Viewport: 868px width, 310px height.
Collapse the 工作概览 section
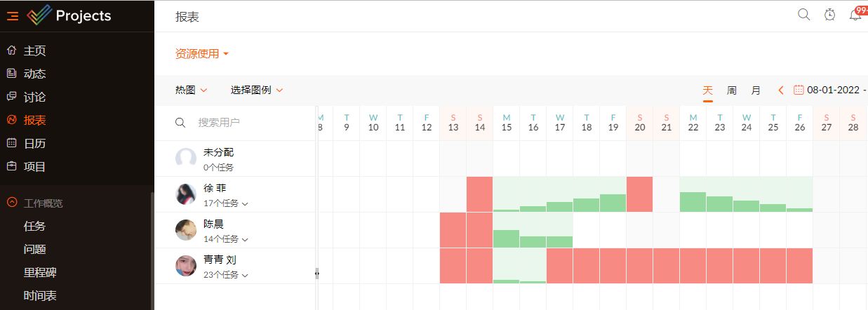12,203
